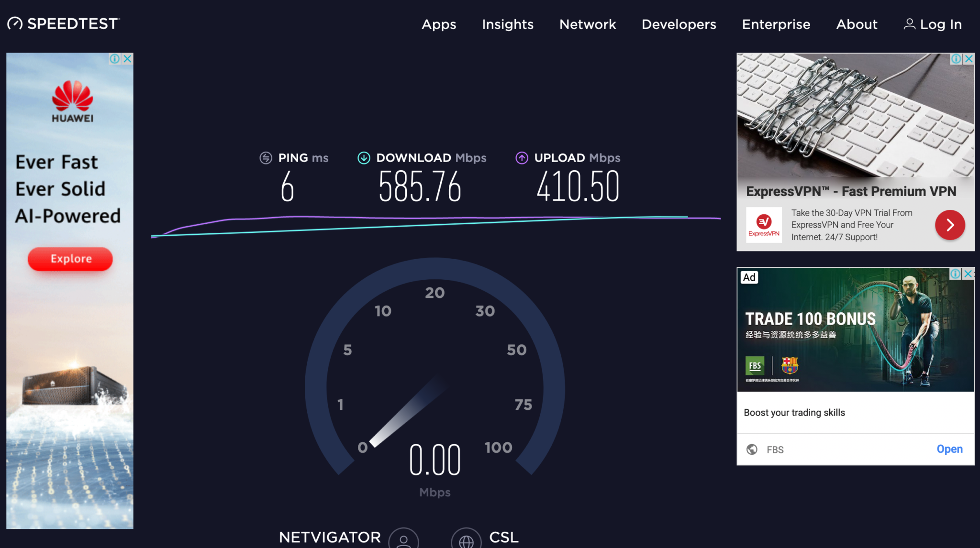Click the Speedtest logo icon

[14, 23]
